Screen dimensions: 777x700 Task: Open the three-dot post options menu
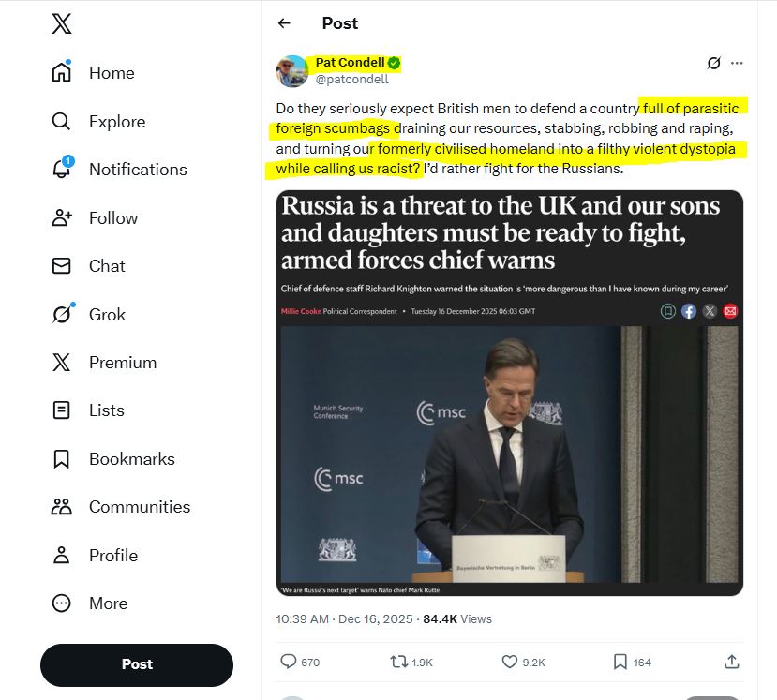(x=737, y=64)
